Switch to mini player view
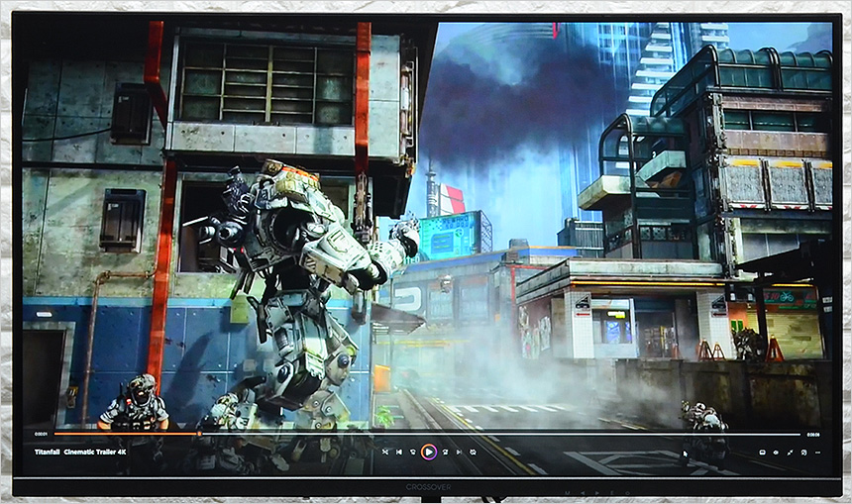Image resolution: width=852 pixels, height=504 pixels. click(803, 452)
